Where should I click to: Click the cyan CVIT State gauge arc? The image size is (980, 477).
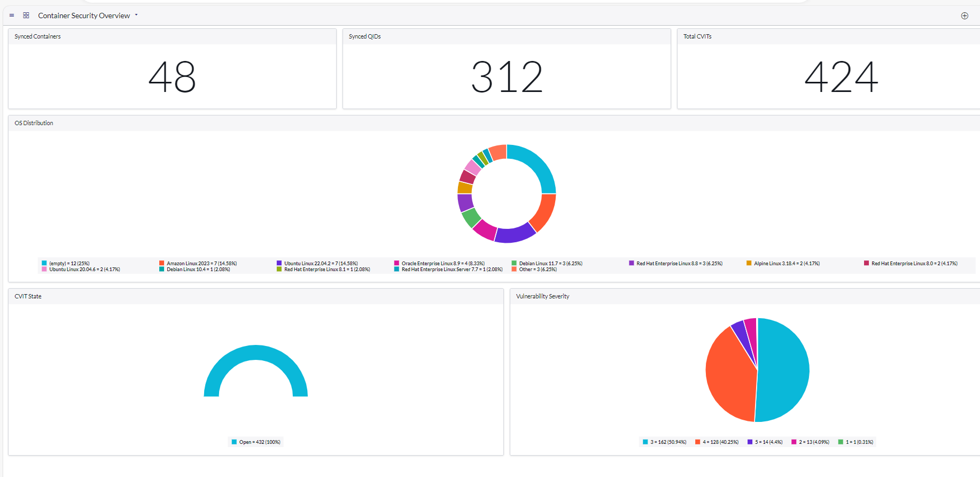click(x=256, y=352)
